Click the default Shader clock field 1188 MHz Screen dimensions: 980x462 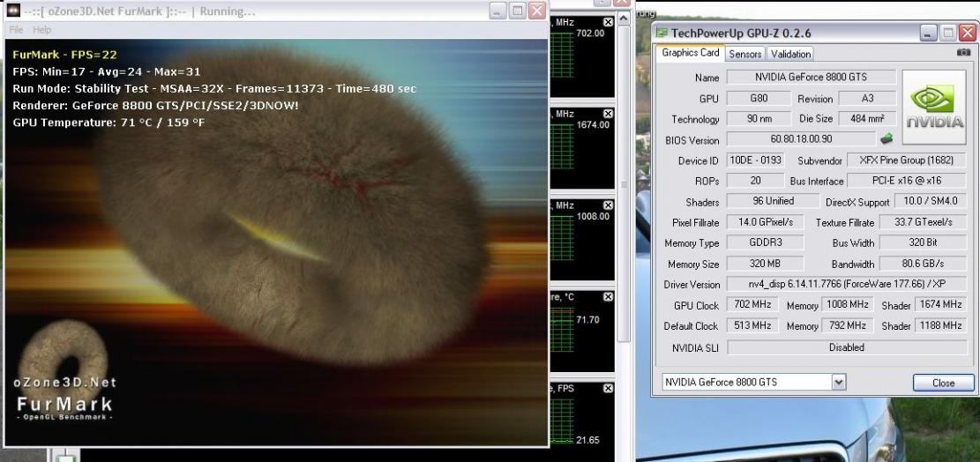point(940,325)
